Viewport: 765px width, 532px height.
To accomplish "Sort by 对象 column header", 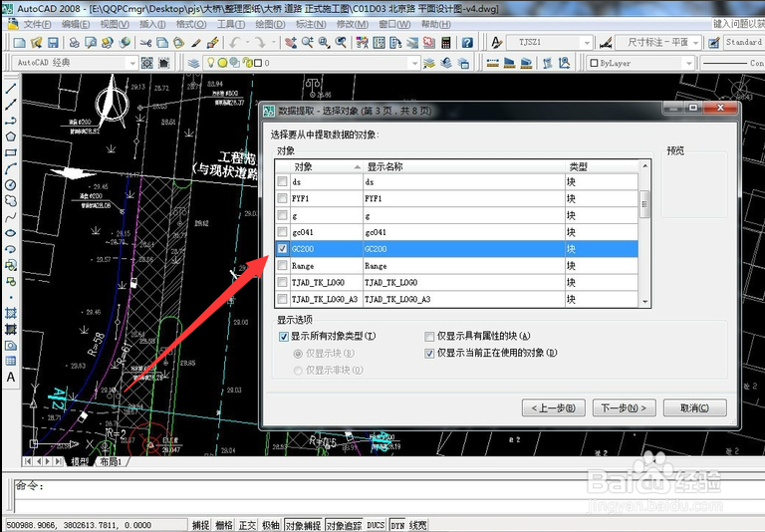I will tap(327, 167).
